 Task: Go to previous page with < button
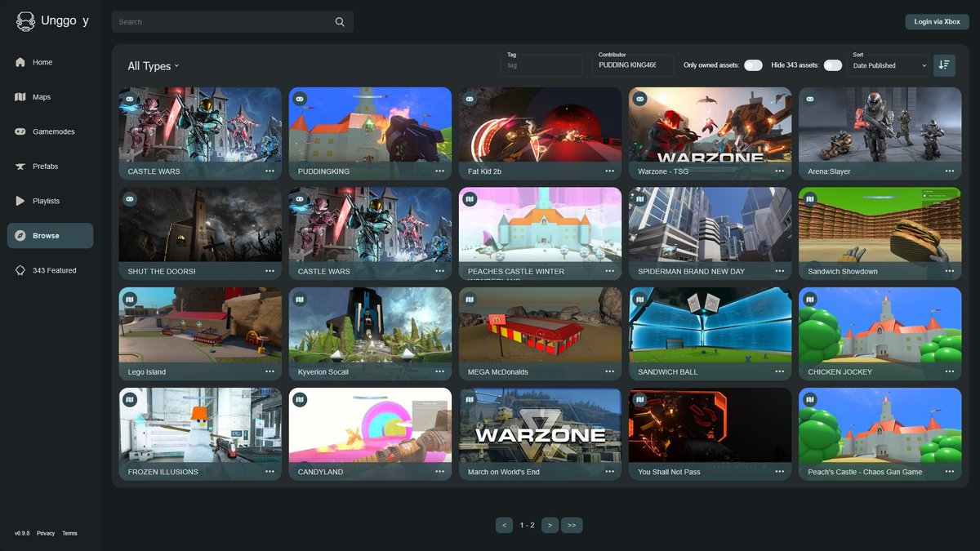(504, 525)
